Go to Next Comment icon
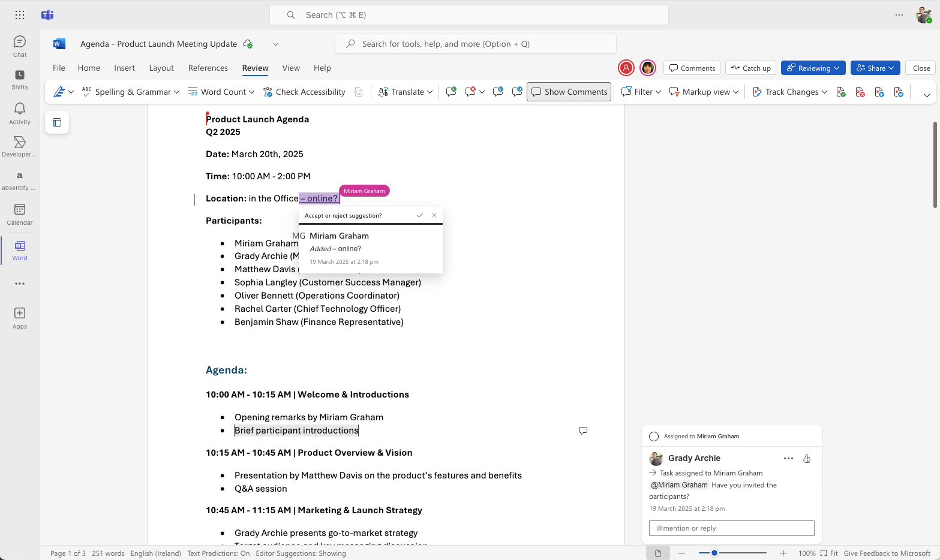Screen dimensions: 940x560 coord(517,92)
